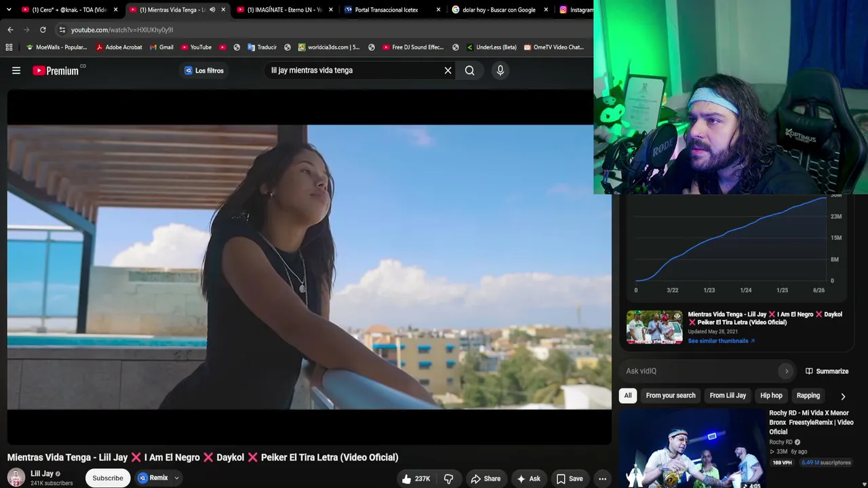The image size is (868, 488).
Task: Select the All filter chip
Action: click(628, 396)
